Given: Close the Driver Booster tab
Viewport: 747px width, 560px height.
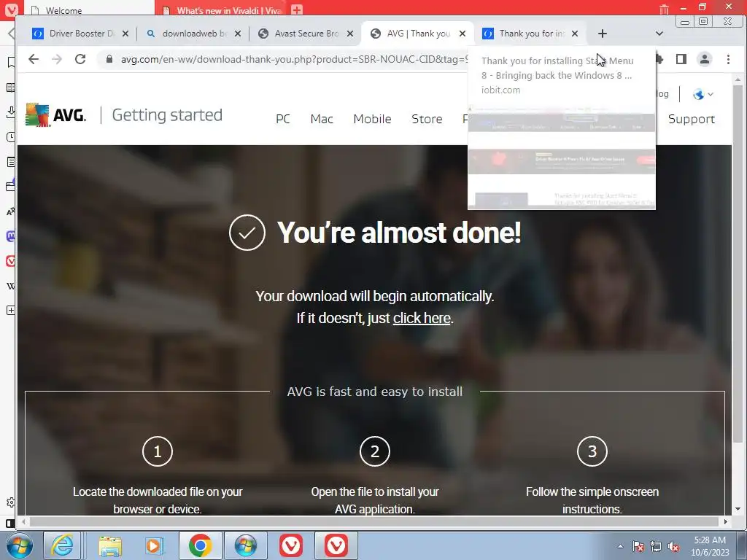Looking at the screenshot, I should point(125,34).
